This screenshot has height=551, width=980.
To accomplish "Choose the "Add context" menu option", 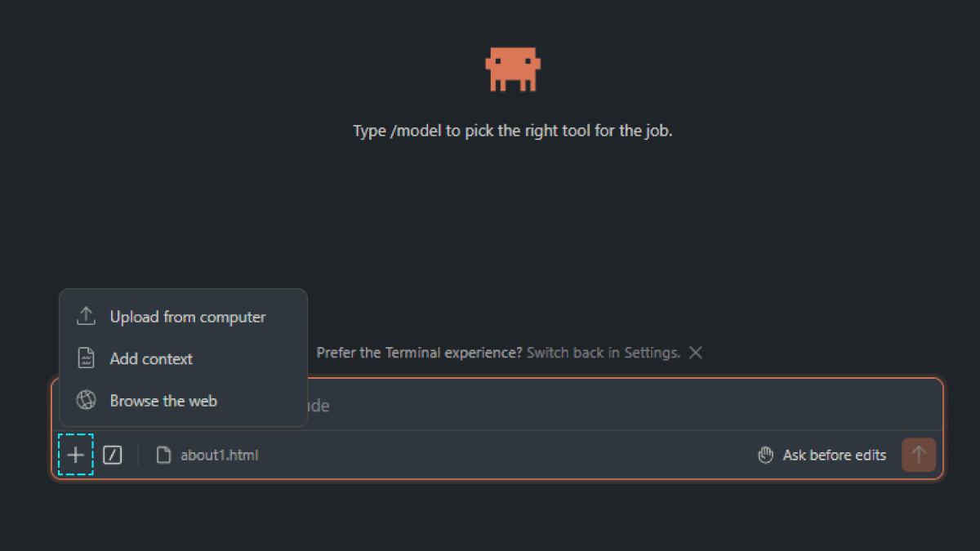I will [x=151, y=358].
